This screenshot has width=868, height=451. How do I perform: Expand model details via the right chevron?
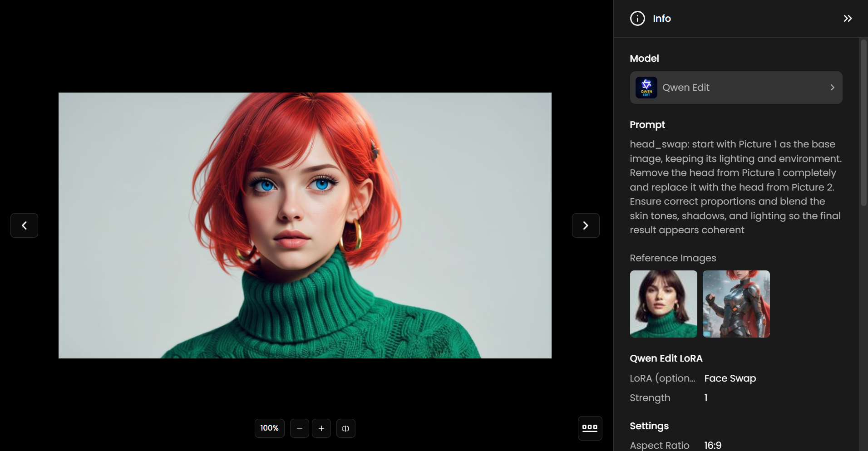tap(832, 88)
